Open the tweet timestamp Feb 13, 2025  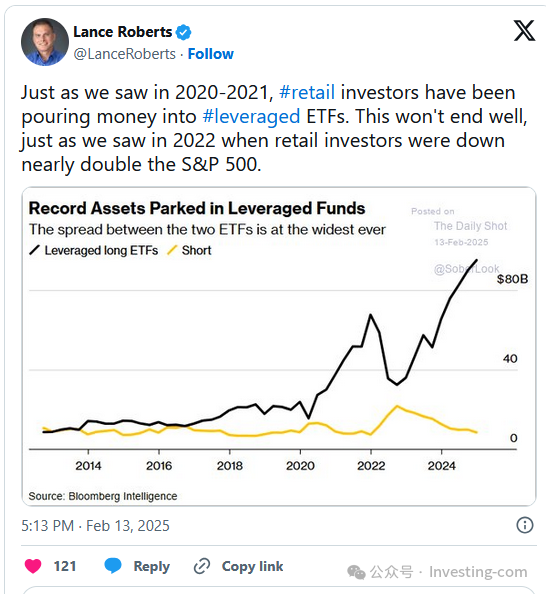pos(95,526)
